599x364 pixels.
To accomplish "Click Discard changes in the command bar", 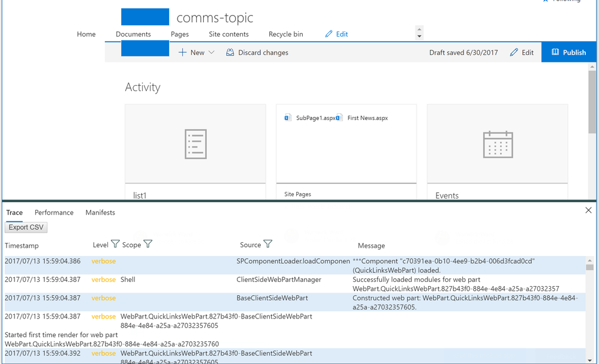I will 257,52.
